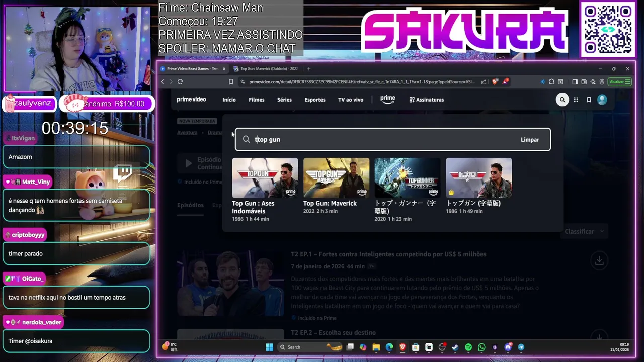This screenshot has width=644, height=362.
Task: Open the T2 EP.1 episode title
Action: [388, 254]
